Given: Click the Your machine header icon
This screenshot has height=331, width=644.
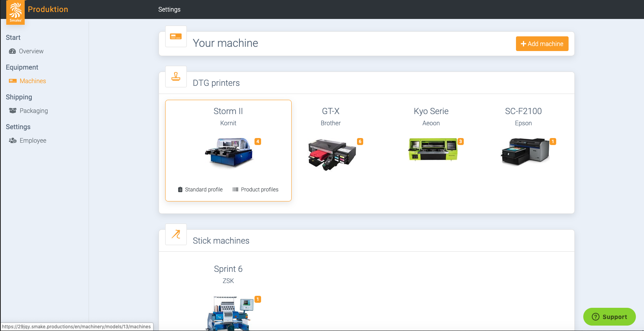Looking at the screenshot, I should [x=176, y=36].
